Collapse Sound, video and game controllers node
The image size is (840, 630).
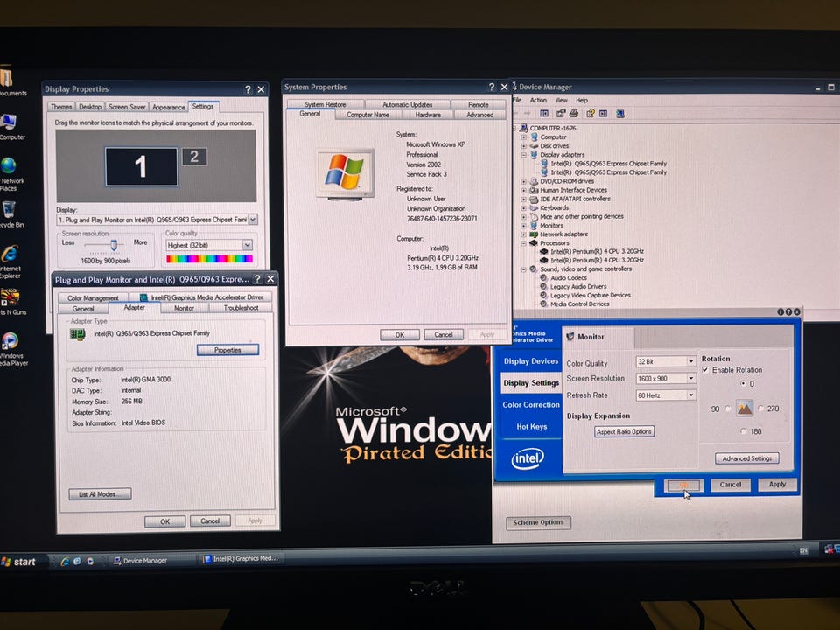pos(524,269)
